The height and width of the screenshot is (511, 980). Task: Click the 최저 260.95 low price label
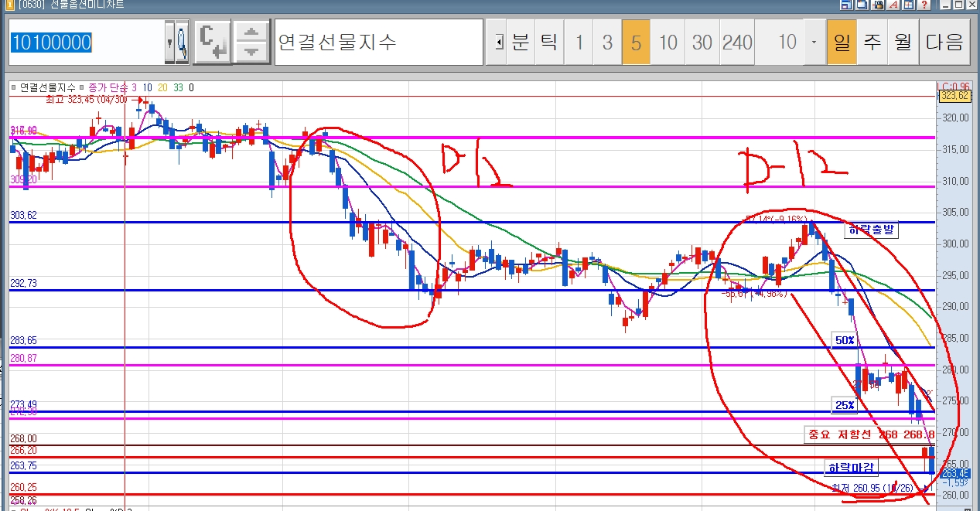(872, 488)
